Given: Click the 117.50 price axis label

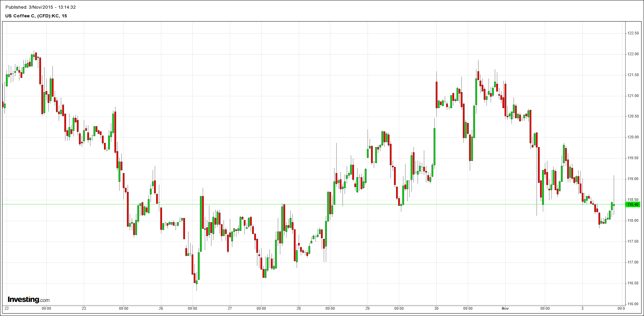Looking at the screenshot, I should coord(633,242).
